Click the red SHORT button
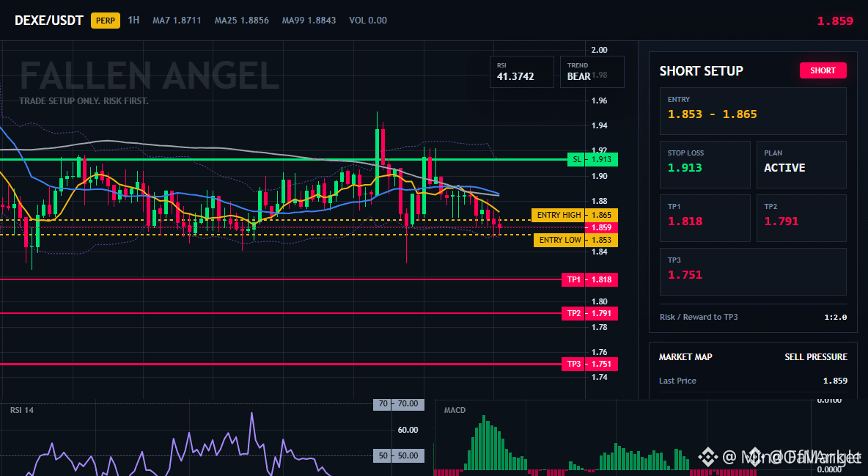 tap(823, 70)
